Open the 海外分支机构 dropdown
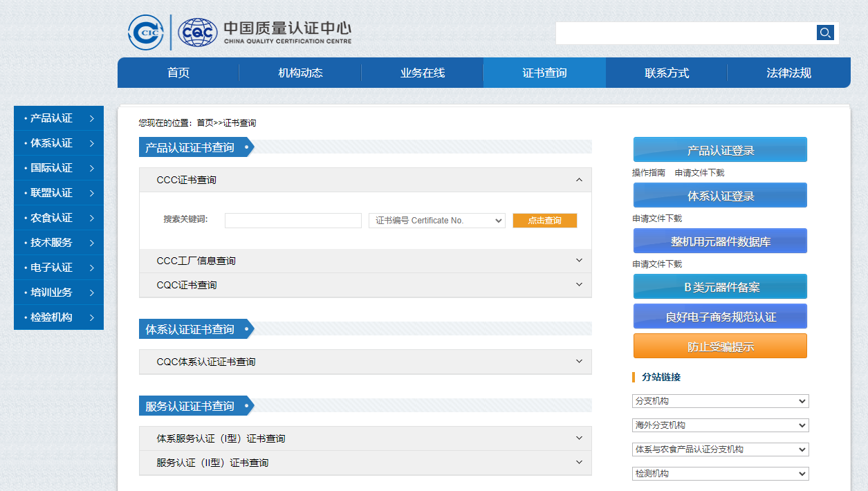Viewport: 868px width, 491px height. coord(720,425)
